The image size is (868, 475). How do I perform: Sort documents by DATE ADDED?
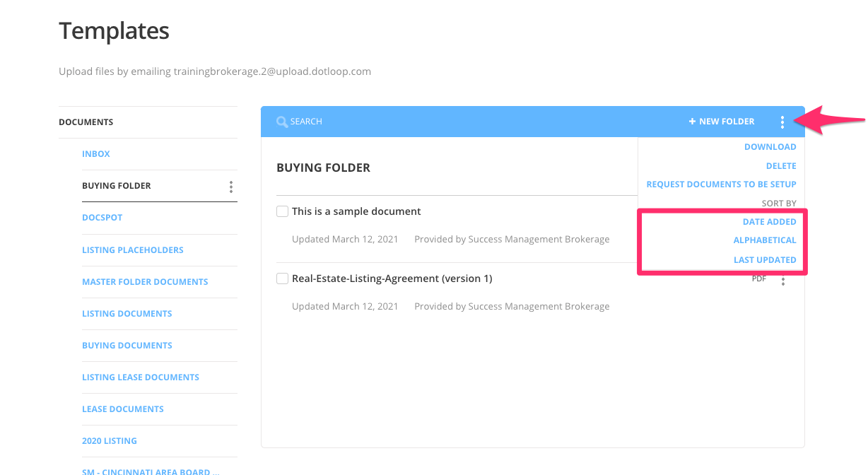[769, 221]
